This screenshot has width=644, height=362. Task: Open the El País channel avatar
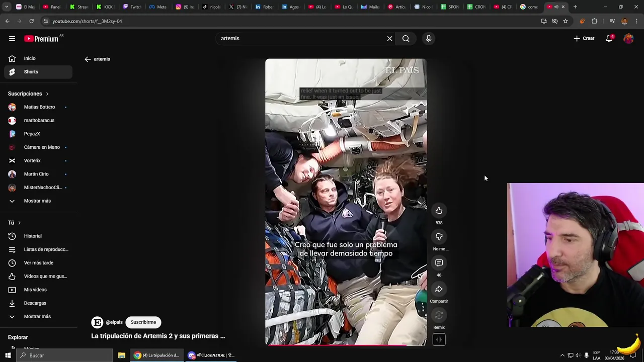(97, 322)
